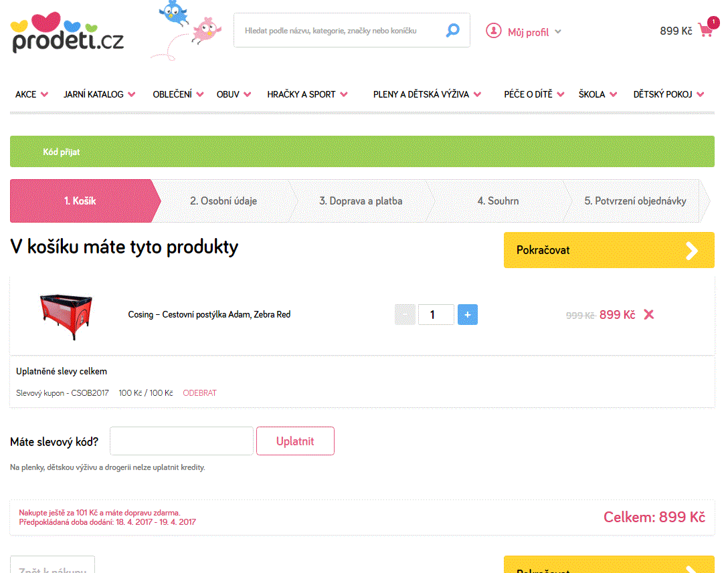Decrease quantity with the grey minus button
This screenshot has width=728, height=573.
405,314
